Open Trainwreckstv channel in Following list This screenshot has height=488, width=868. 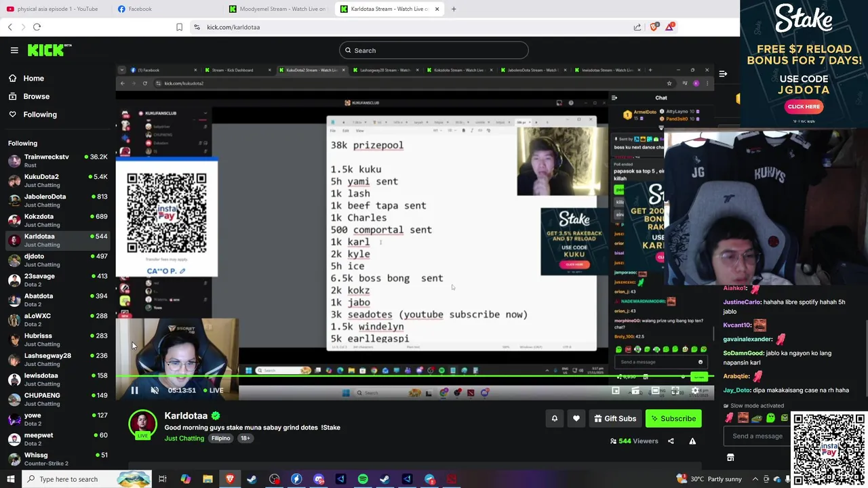[57, 161]
